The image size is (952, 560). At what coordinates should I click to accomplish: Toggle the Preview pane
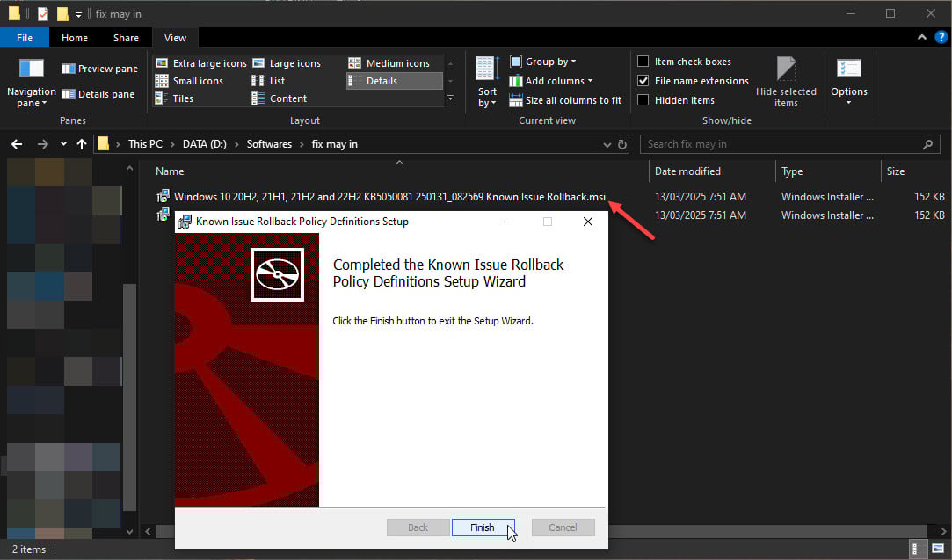coord(99,69)
